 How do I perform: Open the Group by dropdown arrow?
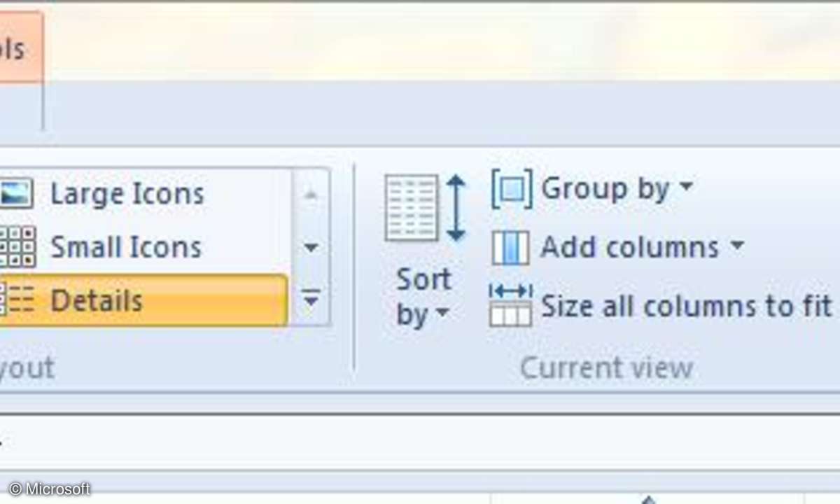pyautogui.click(x=686, y=187)
